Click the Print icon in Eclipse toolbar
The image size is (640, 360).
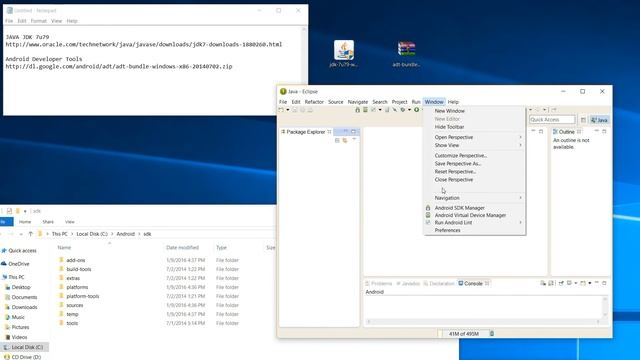(310, 110)
